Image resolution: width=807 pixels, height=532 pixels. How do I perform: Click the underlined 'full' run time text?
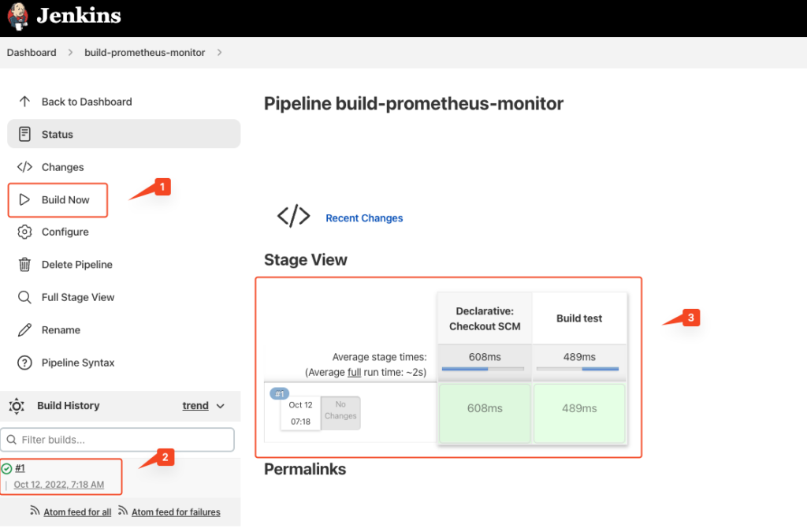(354, 372)
